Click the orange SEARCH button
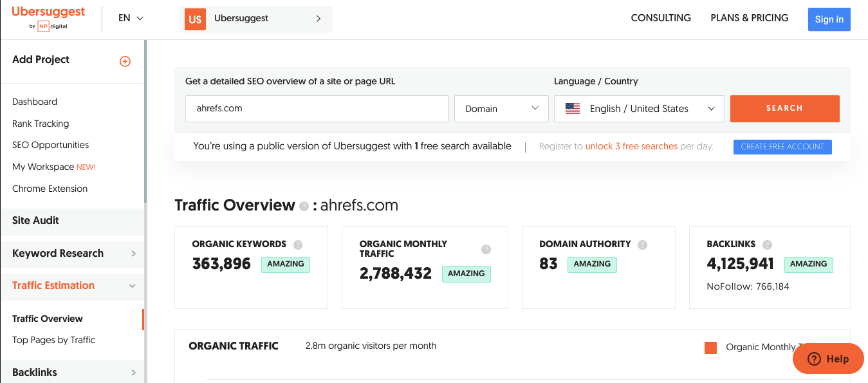868x383 pixels. 785,109
